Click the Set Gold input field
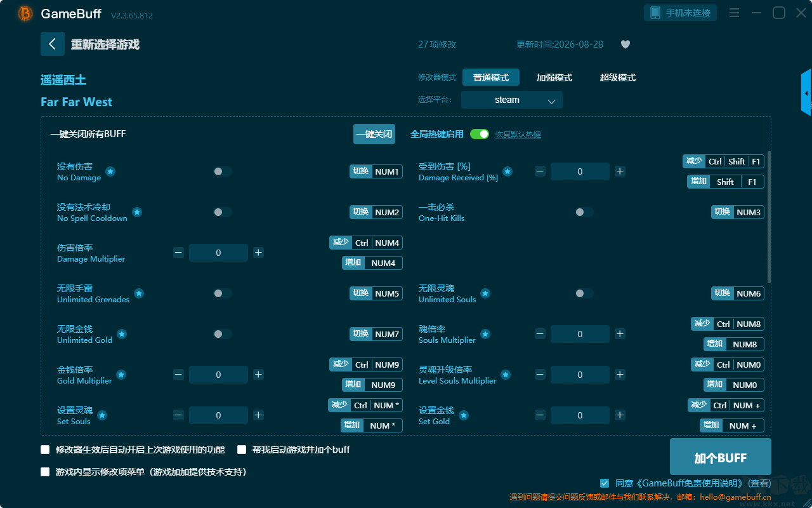The image size is (812, 508). [x=580, y=415]
